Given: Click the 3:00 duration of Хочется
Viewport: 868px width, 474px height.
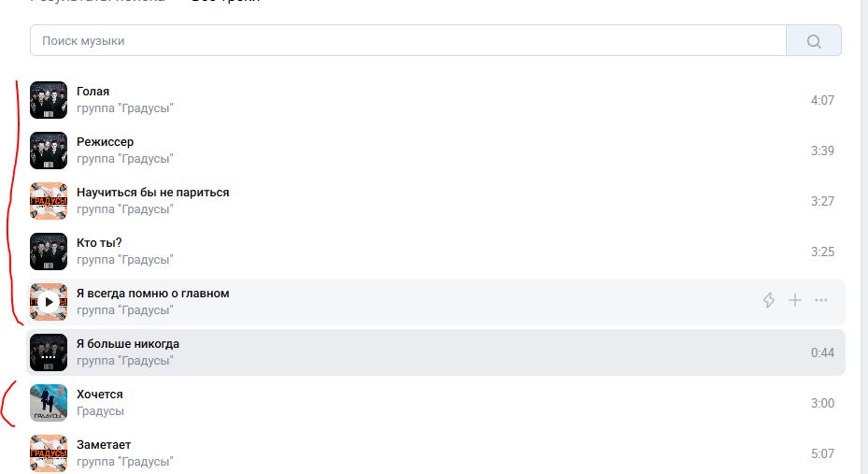Looking at the screenshot, I should click(822, 403).
